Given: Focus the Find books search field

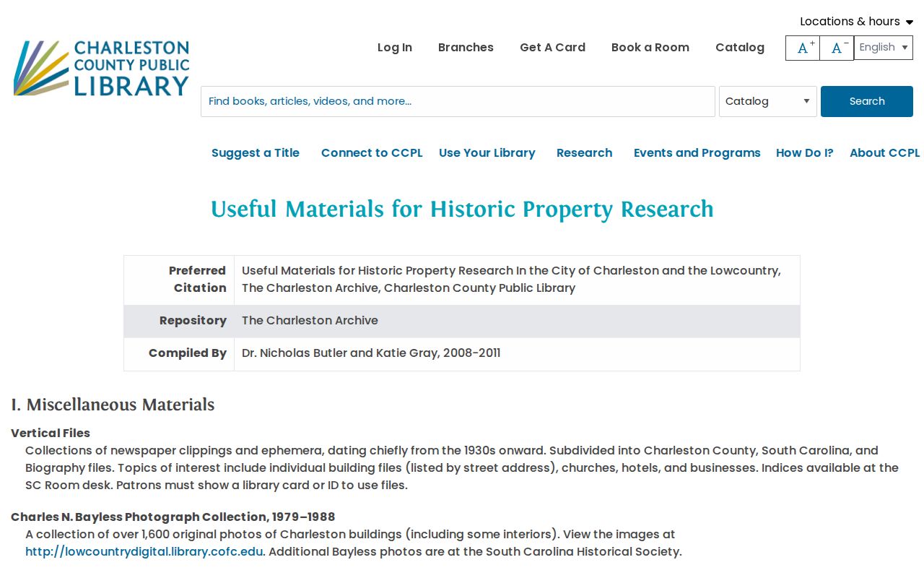Looking at the screenshot, I should [x=458, y=101].
